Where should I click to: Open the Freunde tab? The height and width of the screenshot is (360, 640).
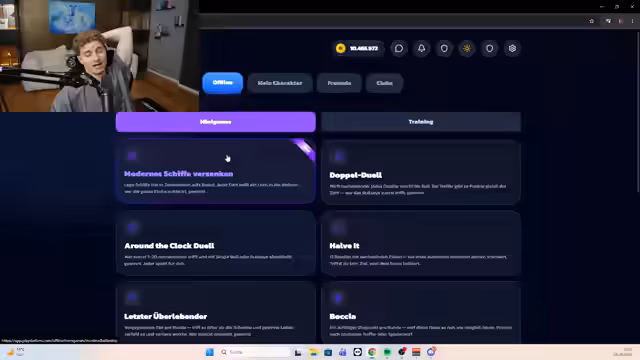tap(339, 83)
